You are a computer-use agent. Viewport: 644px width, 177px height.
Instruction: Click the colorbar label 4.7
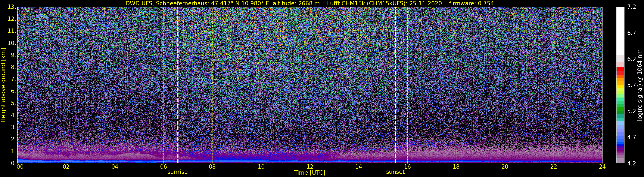632,137
